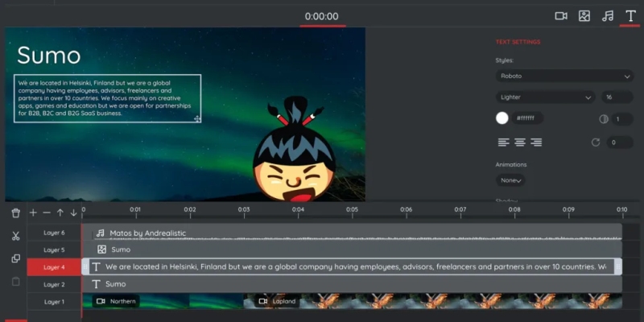This screenshot has height=322, width=644.
Task: Open the video media tab icon
Action: [x=560, y=16]
